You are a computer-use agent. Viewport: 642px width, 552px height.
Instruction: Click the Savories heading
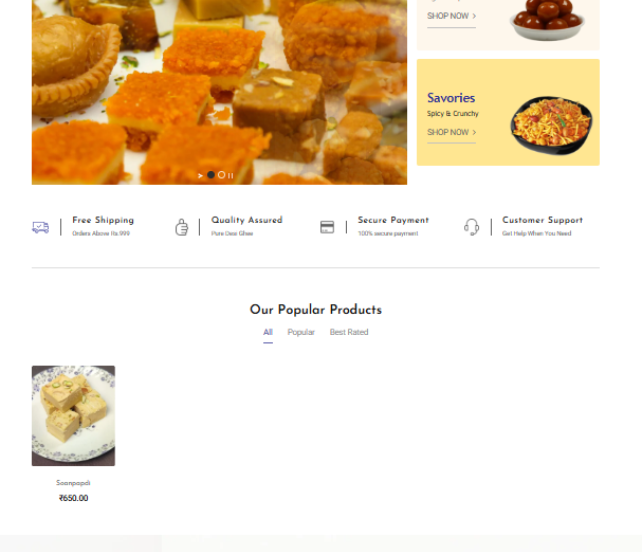451,98
